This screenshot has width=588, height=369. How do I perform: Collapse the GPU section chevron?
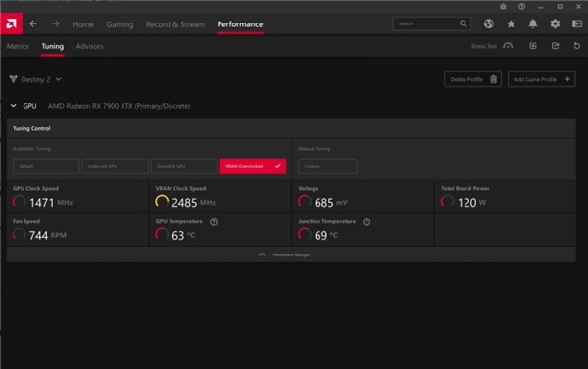(x=13, y=106)
